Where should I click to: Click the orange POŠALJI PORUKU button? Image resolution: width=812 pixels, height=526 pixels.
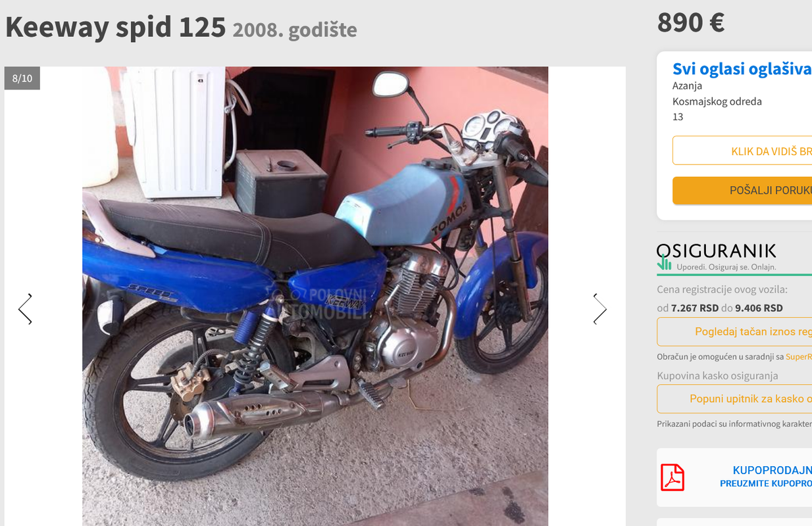tap(742, 190)
